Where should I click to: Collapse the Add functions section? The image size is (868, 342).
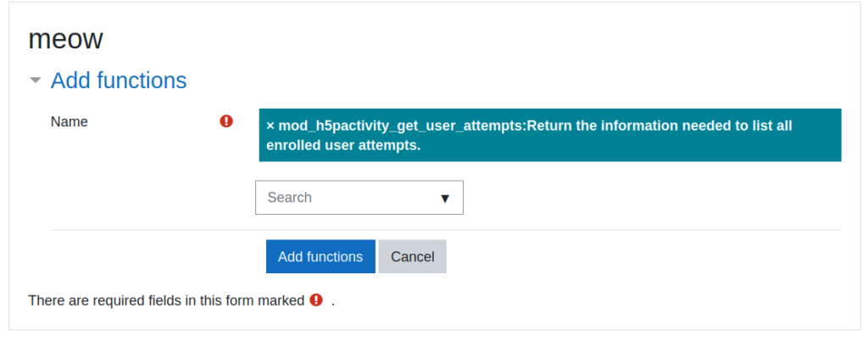point(36,81)
